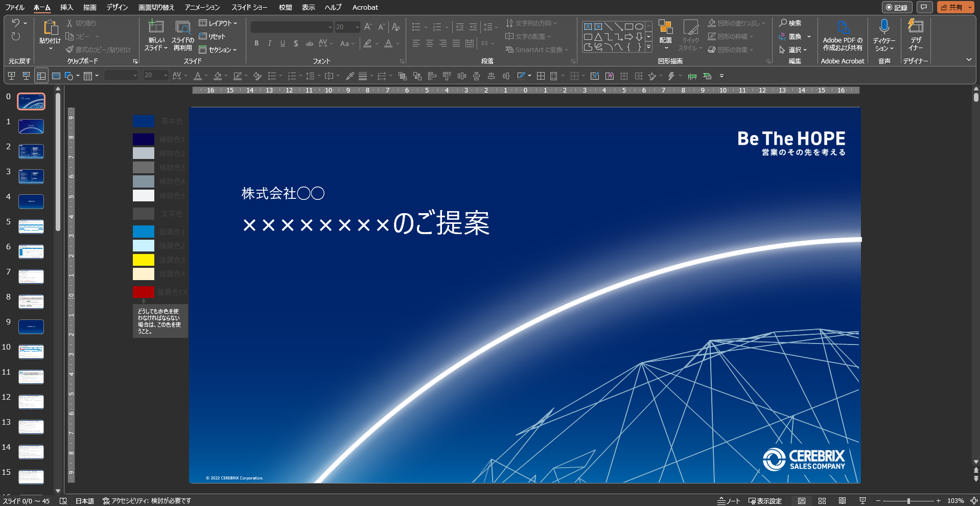Click the Align left paragraph icon
980x506 pixels.
(416, 43)
